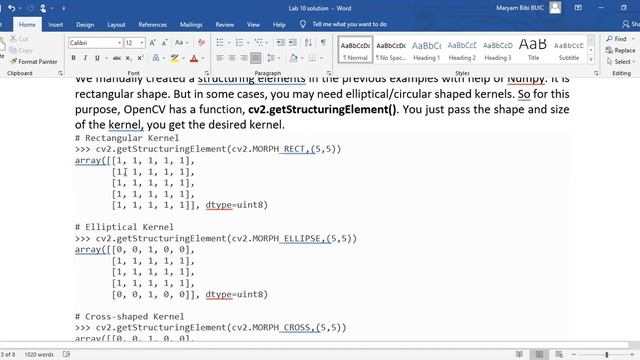
Task: Open the font name dropdown (Calibri)
Action: tap(119, 42)
